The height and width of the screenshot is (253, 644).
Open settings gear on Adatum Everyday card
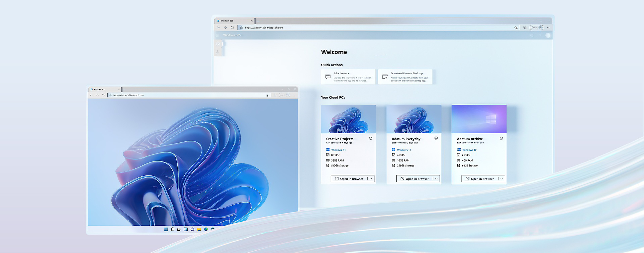coord(436,138)
